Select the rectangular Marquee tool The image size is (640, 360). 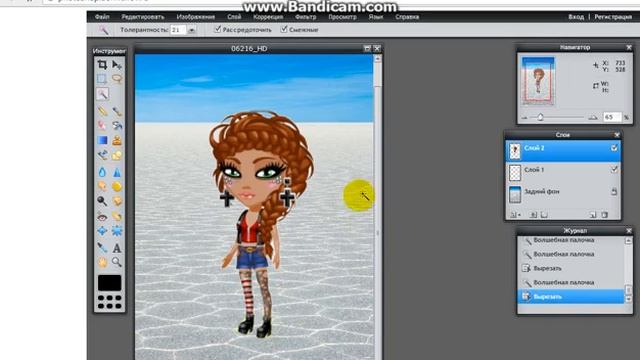click(102, 78)
